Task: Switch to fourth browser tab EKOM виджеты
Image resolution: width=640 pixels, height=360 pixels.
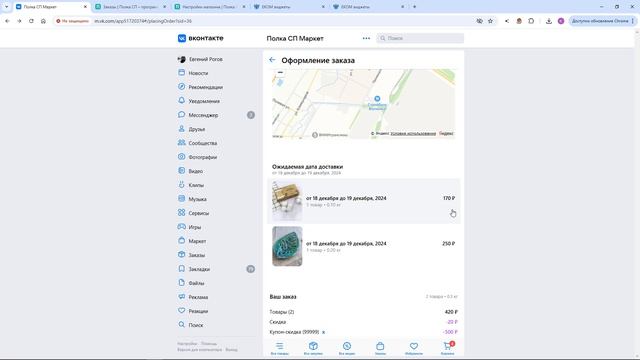Action: click(x=289, y=7)
